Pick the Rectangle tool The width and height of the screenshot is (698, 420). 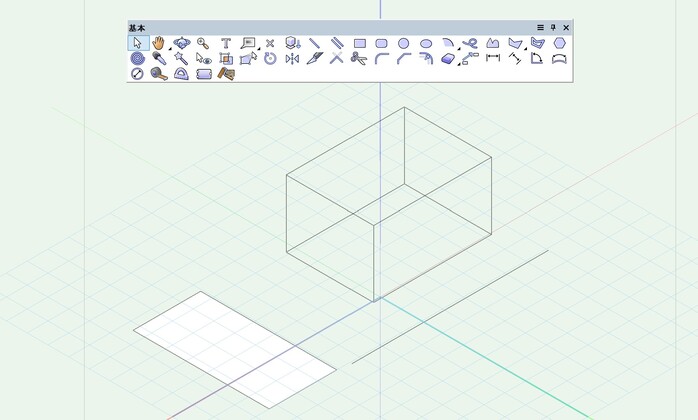click(360, 43)
